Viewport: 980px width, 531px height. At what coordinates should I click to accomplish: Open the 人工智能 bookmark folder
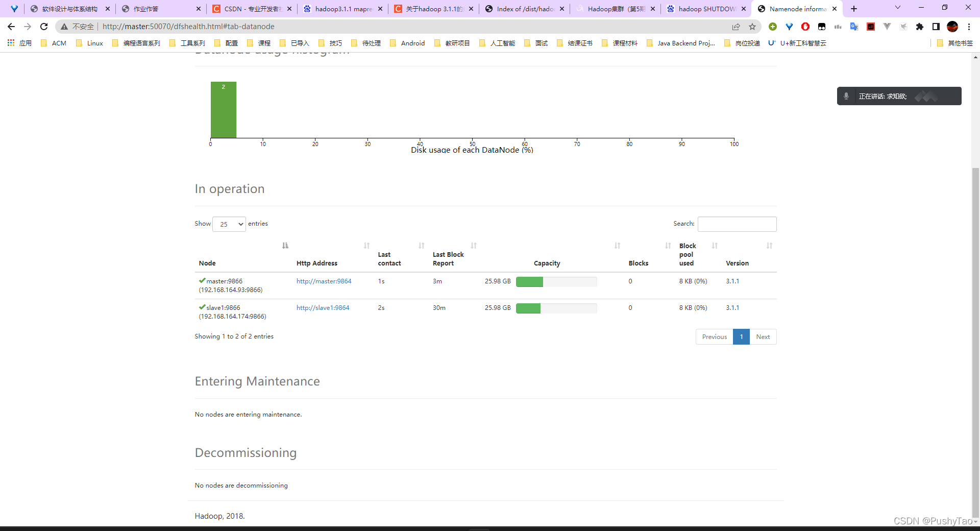tap(497, 43)
